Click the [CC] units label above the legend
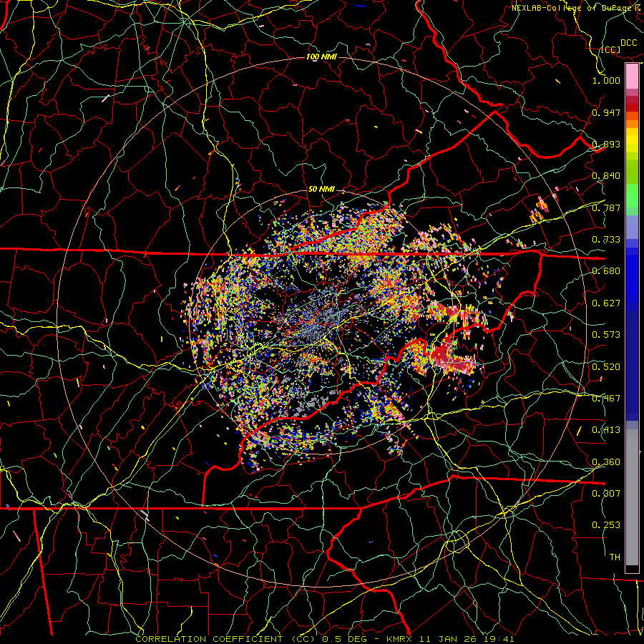 tap(610, 49)
